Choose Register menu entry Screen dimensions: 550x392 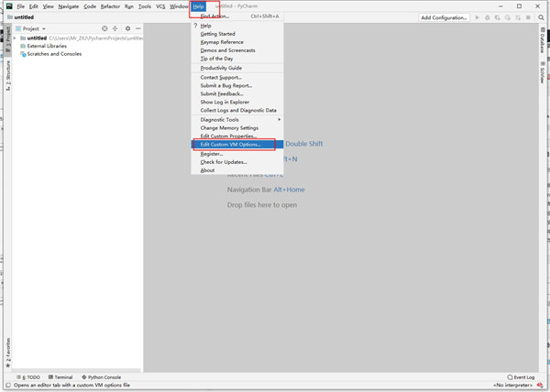237,154
